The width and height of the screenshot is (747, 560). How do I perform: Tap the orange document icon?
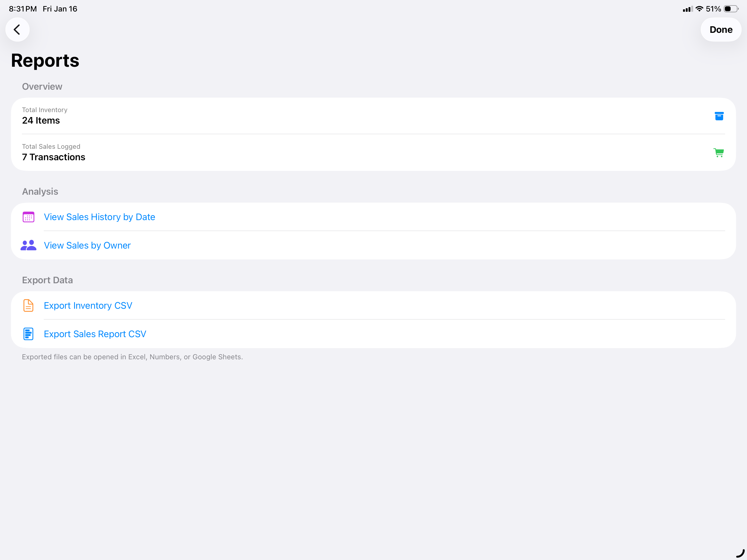tap(28, 305)
